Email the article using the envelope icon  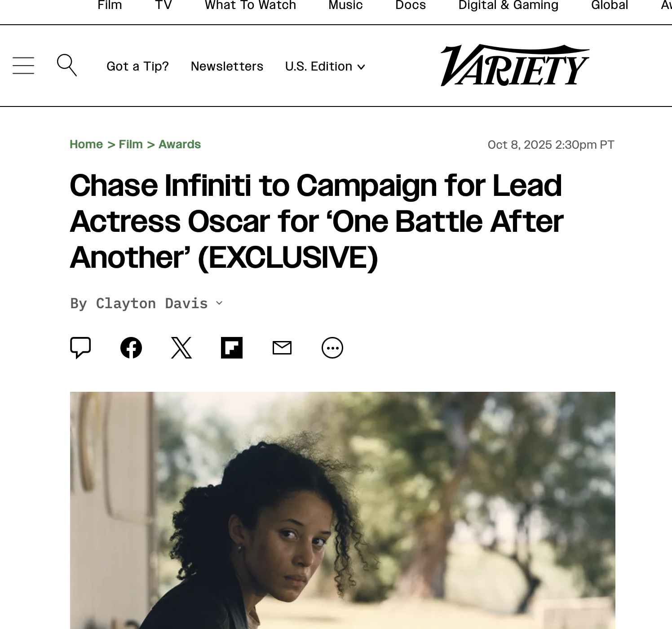click(x=282, y=348)
